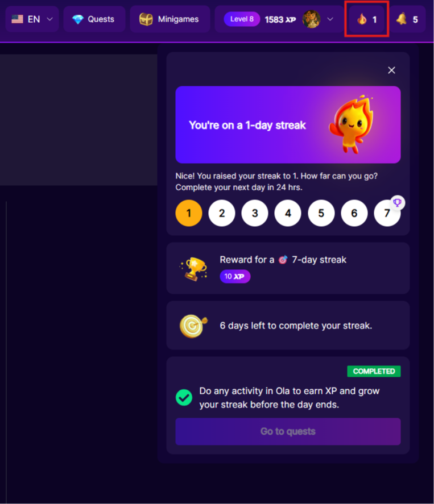Click the green completed checkmark
The width and height of the screenshot is (434, 504).
point(184,398)
